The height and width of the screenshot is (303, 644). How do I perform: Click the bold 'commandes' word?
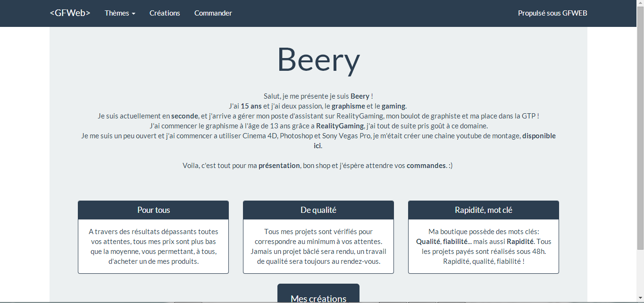426,166
